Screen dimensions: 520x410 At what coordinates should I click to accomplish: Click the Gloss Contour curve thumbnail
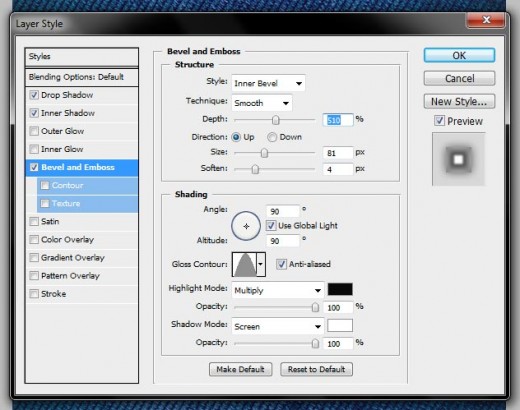pos(244,264)
